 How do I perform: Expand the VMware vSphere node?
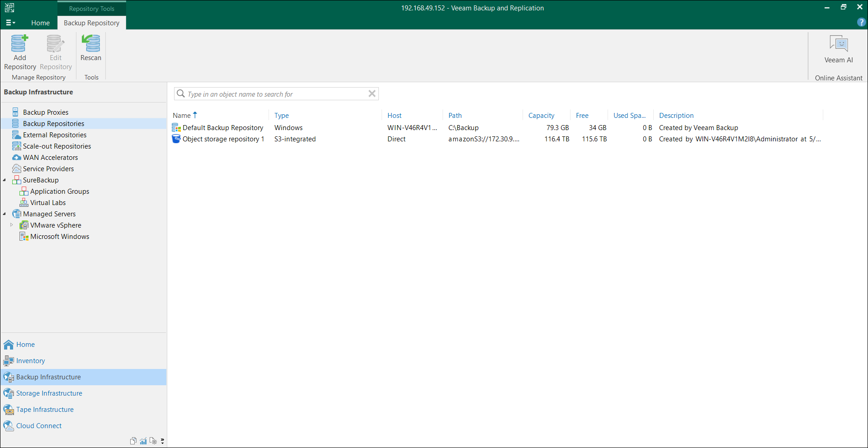[x=11, y=225]
